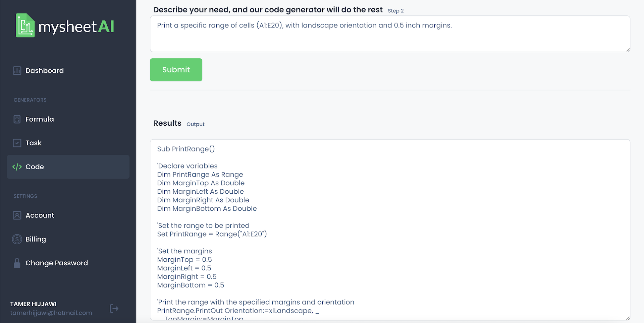Click the logout arrow icon
This screenshot has height=323, width=644.
(114, 309)
